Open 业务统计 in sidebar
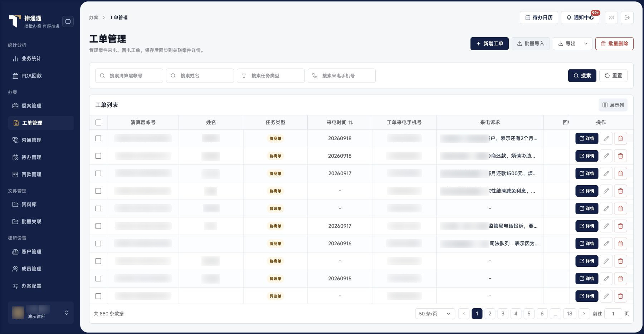Viewport: 644px width, 334px height. [x=41, y=59]
